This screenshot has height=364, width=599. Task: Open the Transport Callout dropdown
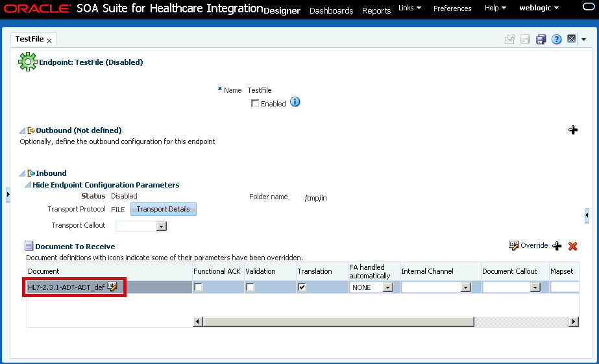pyautogui.click(x=161, y=226)
